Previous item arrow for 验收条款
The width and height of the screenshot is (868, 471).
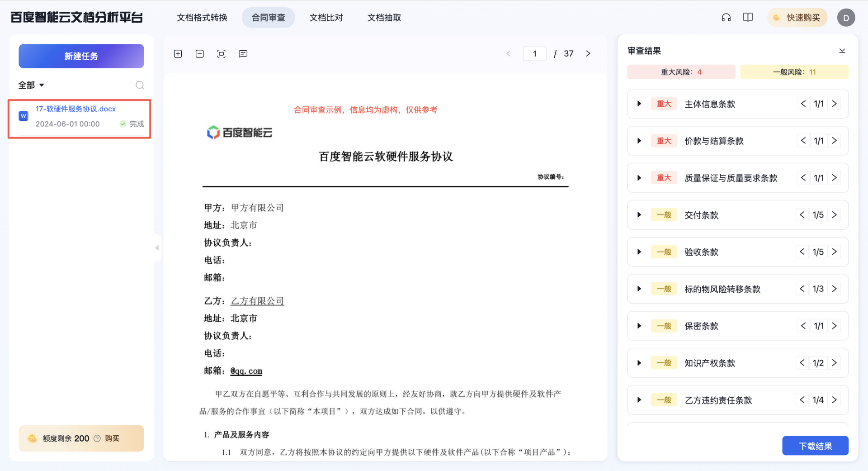802,252
